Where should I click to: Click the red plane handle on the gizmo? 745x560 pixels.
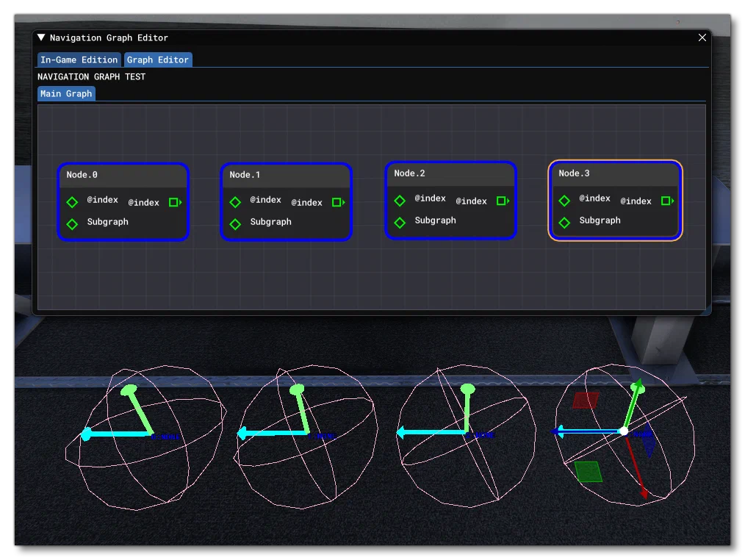[x=586, y=401]
